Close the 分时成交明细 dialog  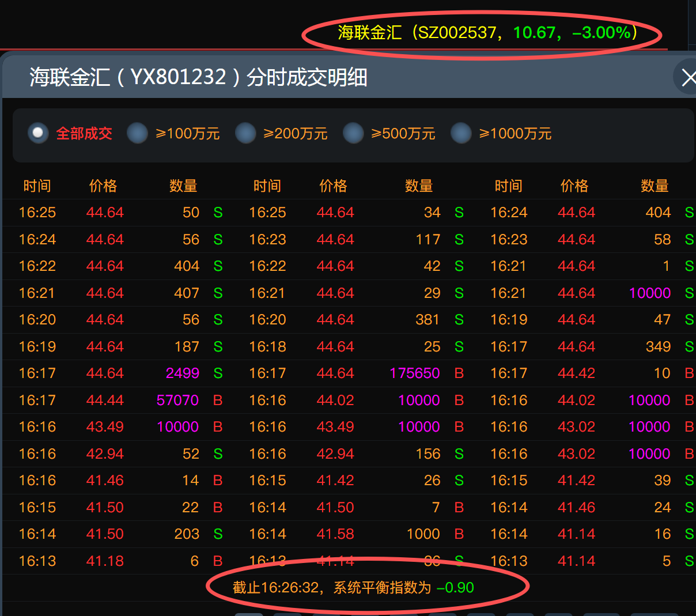pyautogui.click(x=688, y=77)
